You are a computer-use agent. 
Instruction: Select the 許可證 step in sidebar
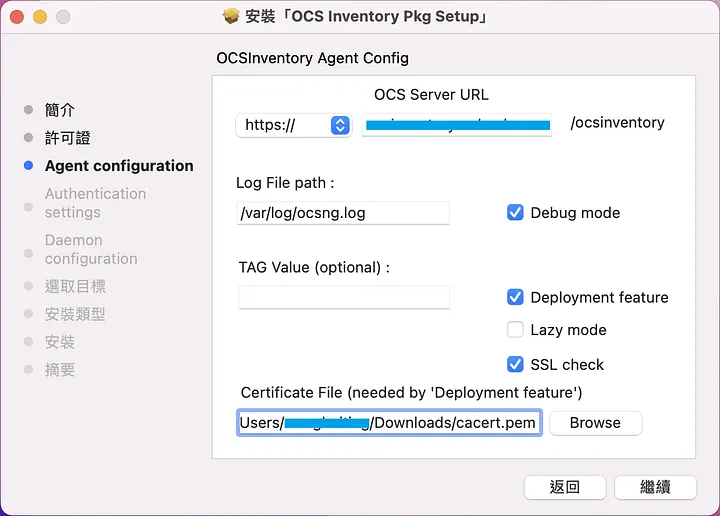(68, 138)
